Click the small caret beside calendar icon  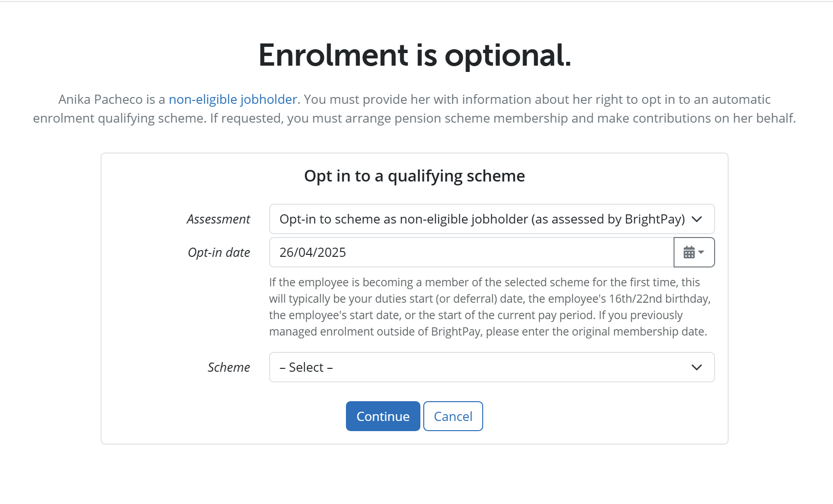click(701, 252)
